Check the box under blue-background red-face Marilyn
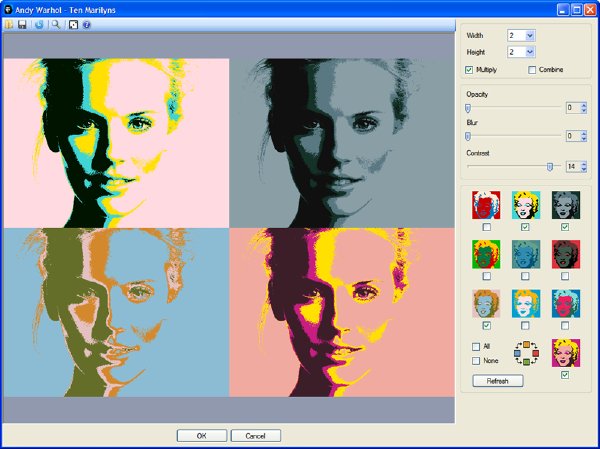 [x=565, y=325]
